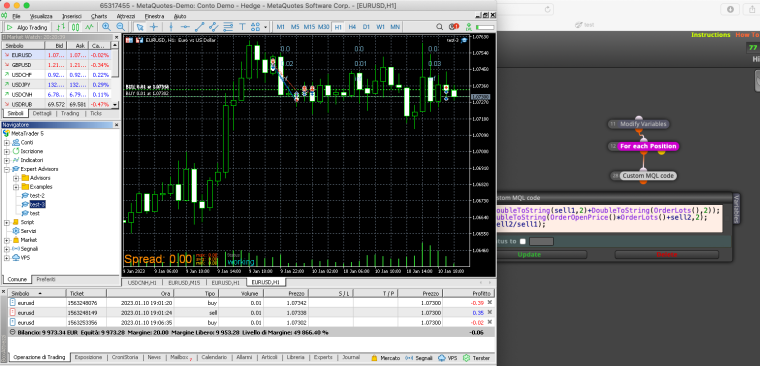Switch chart to line chart style
The image size is (760, 366).
pos(89,27)
